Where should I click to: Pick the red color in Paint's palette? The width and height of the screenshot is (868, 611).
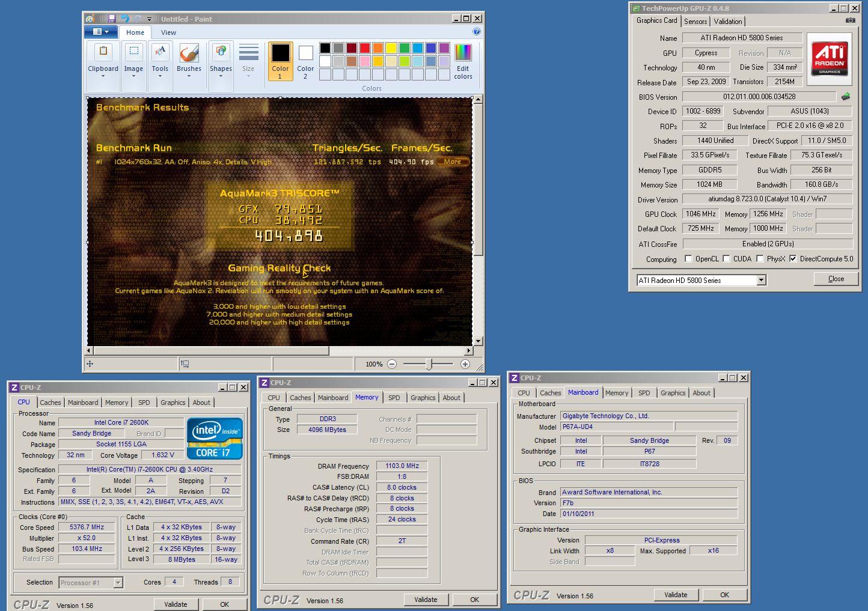[x=364, y=48]
